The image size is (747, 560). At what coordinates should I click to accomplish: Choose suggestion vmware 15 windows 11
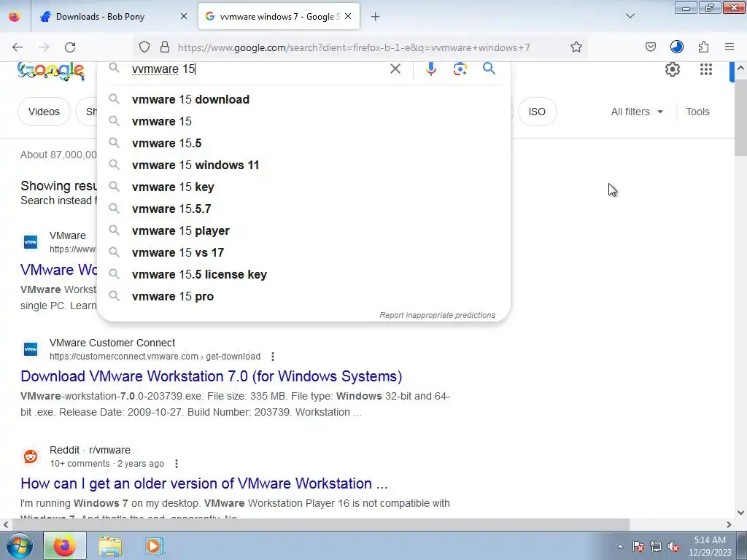point(304,165)
